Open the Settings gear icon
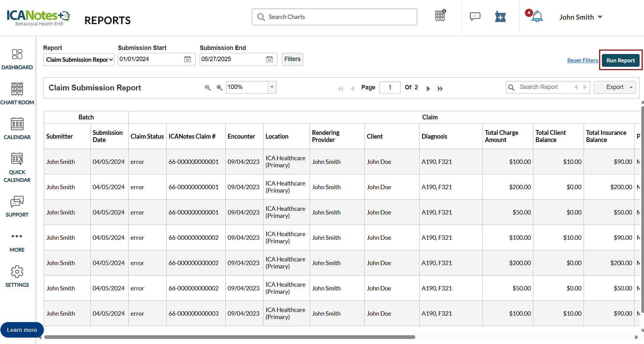 17,271
